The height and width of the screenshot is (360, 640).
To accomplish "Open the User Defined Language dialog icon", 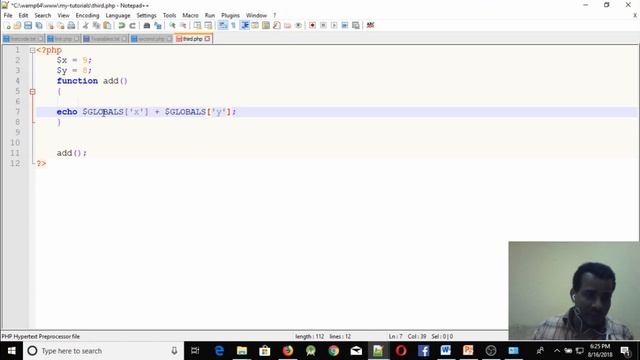I will [255, 25].
